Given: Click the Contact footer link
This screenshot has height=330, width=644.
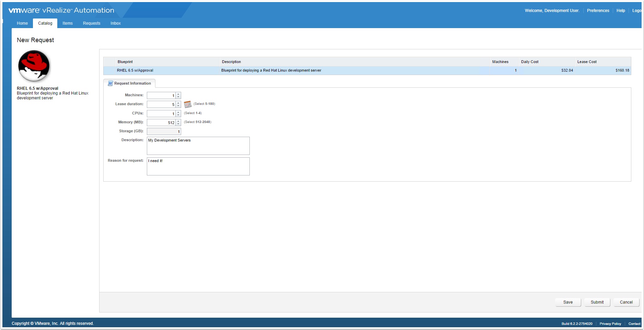Looking at the screenshot, I should coord(634,323).
